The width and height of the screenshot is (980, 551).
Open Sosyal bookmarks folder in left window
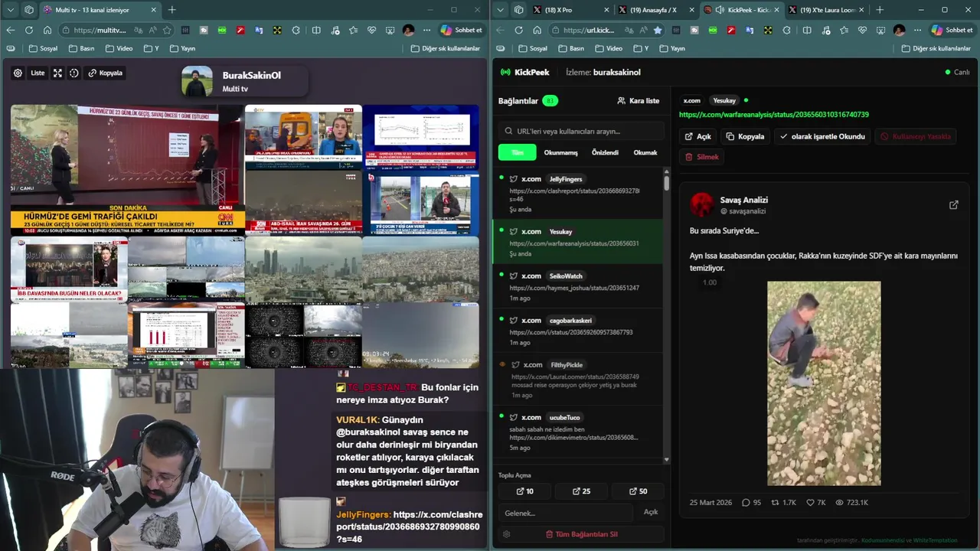pos(43,48)
